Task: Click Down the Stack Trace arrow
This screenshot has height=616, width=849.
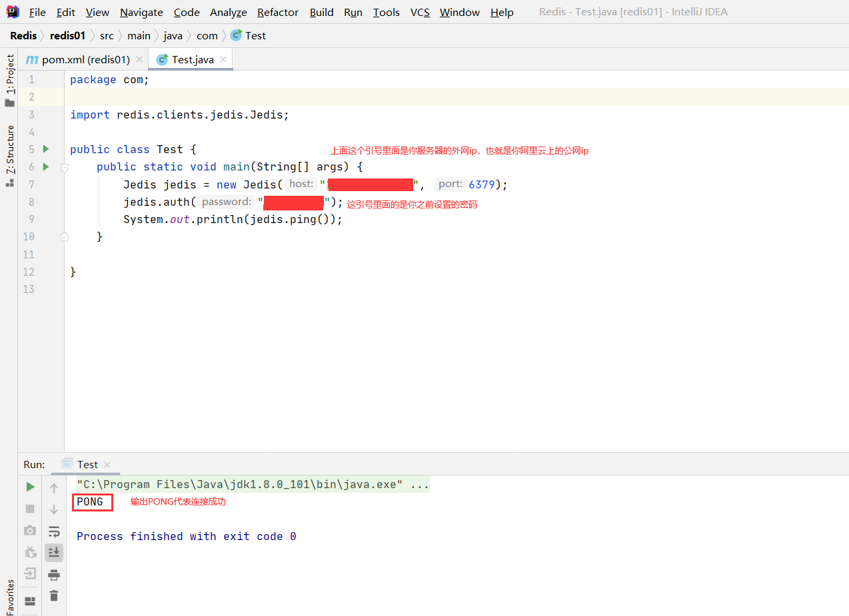Action: (54, 509)
